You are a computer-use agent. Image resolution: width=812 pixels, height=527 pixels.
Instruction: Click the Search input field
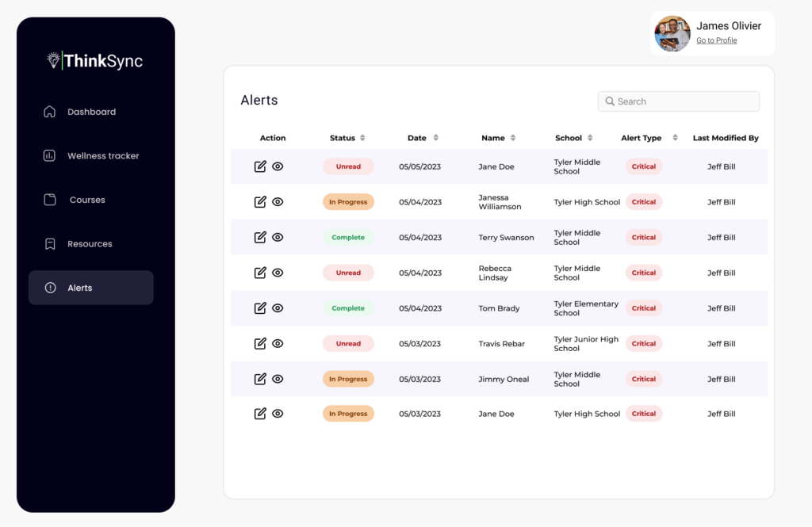coord(679,101)
